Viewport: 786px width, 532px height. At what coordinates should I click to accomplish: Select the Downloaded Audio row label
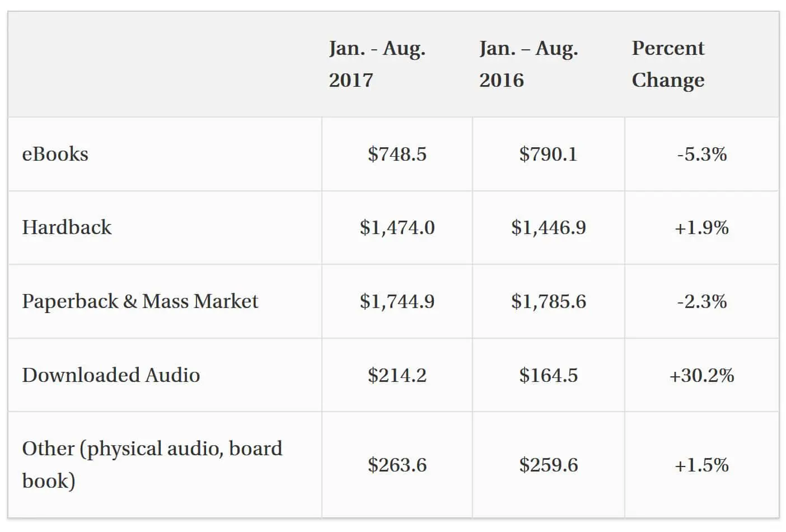(x=111, y=375)
